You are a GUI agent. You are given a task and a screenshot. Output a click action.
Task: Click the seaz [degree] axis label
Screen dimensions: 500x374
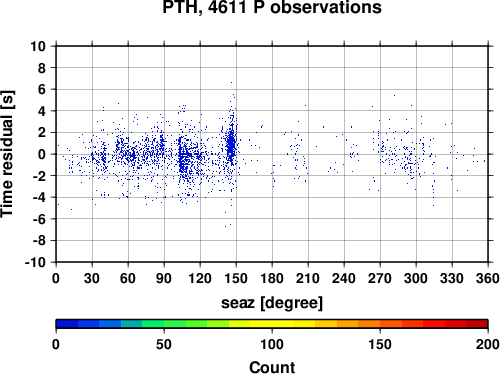click(x=272, y=303)
